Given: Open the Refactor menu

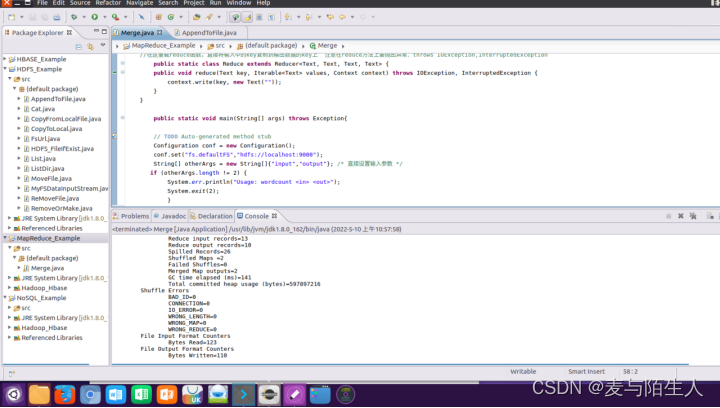Looking at the screenshot, I should pyautogui.click(x=108, y=3).
